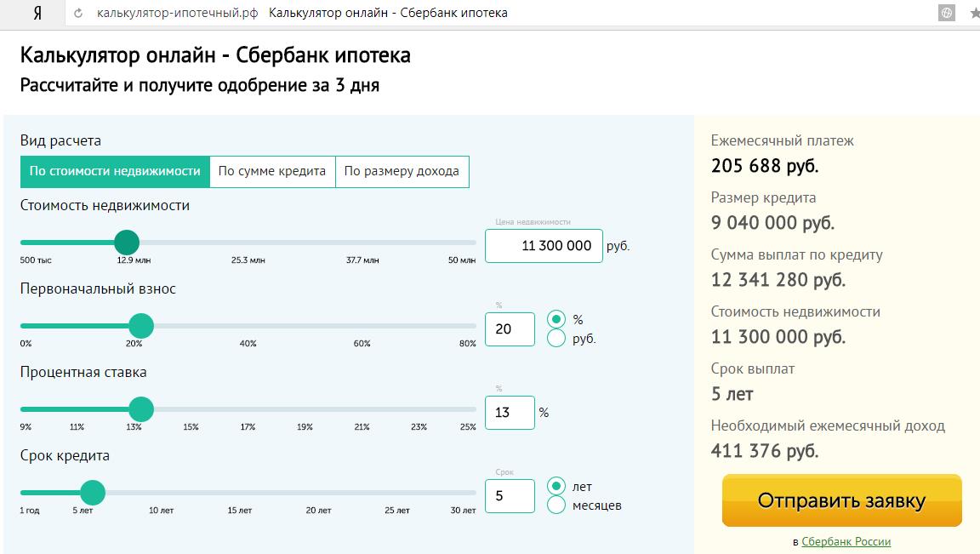
Task: Click the down payment field showing 20
Action: 510,328
